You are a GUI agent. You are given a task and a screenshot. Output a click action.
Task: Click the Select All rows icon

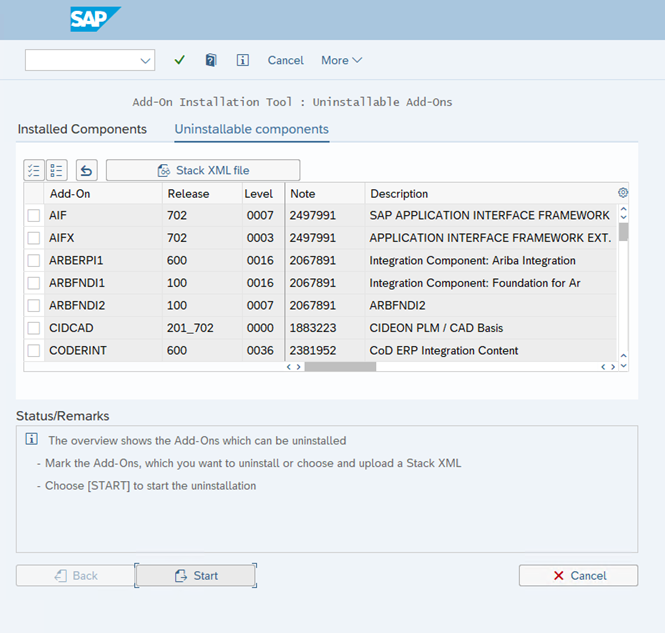[34, 170]
